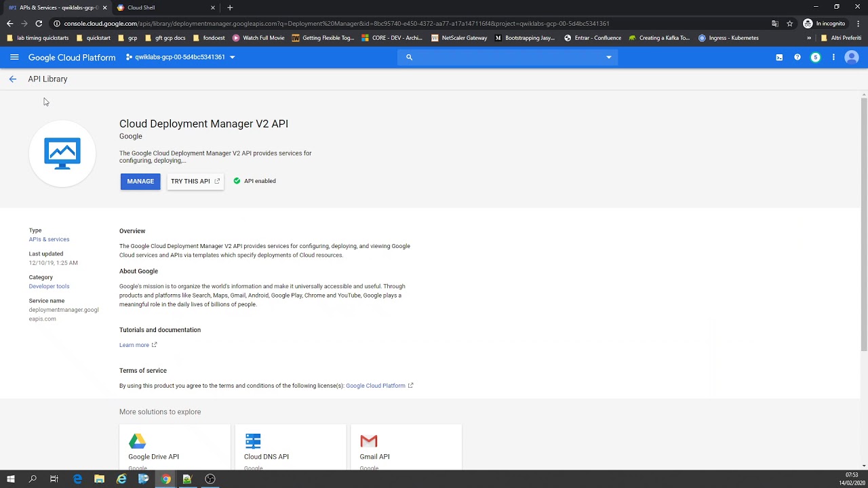Click the In incognito profile indicator
This screenshot has width=868, height=488.
tap(825, 23)
